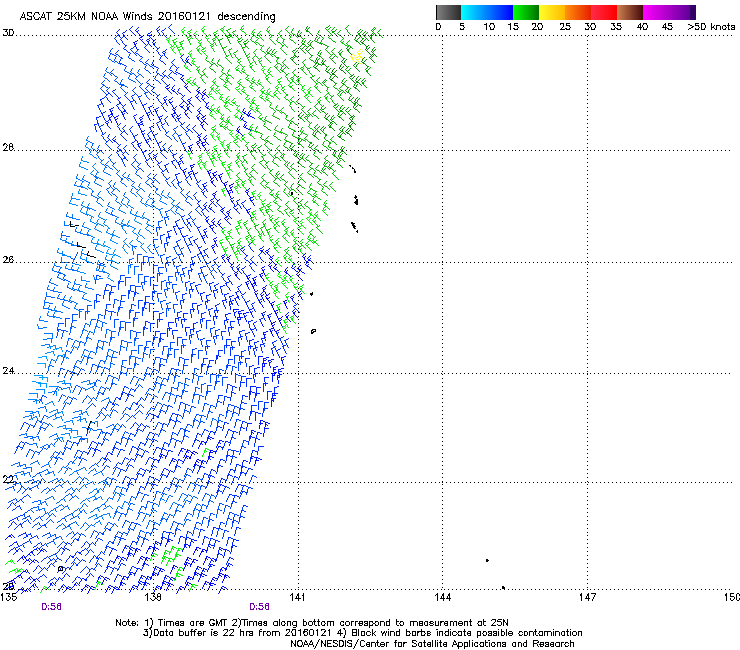Select the yellow 20-25 knots swatch
The width and height of the screenshot is (740, 650).
point(552,12)
